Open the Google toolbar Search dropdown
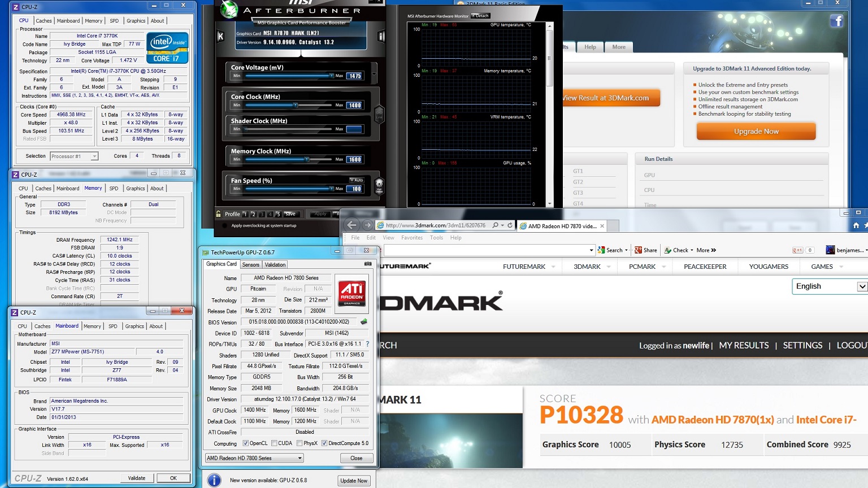 coord(627,250)
